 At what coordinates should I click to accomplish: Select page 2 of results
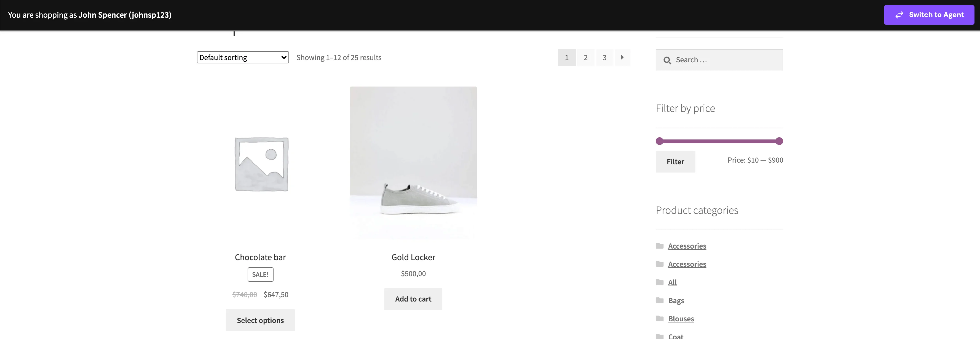point(585,57)
